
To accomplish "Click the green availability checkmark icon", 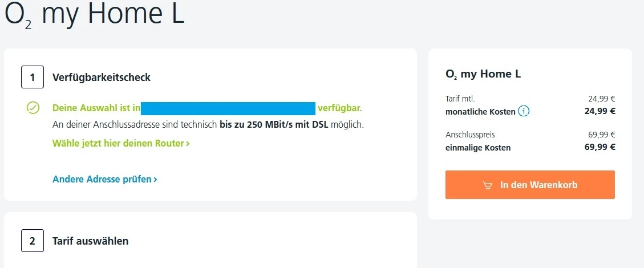I will pyautogui.click(x=33, y=108).
